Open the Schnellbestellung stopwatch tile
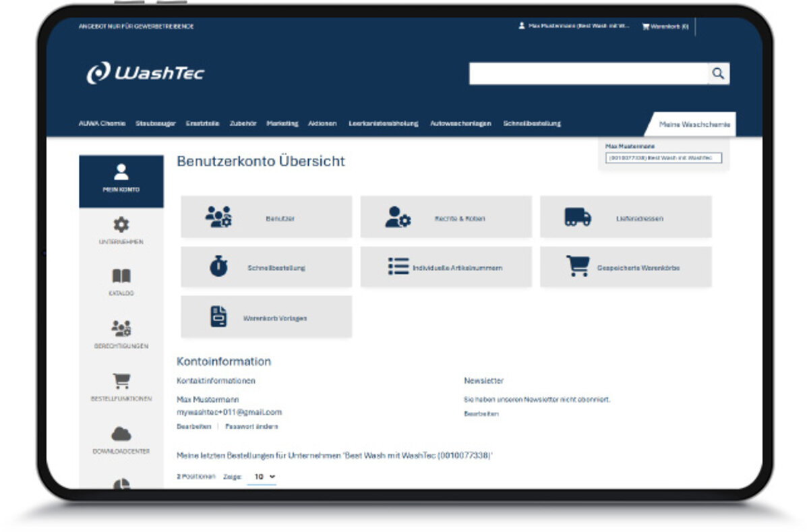The image size is (809, 532). point(266,267)
